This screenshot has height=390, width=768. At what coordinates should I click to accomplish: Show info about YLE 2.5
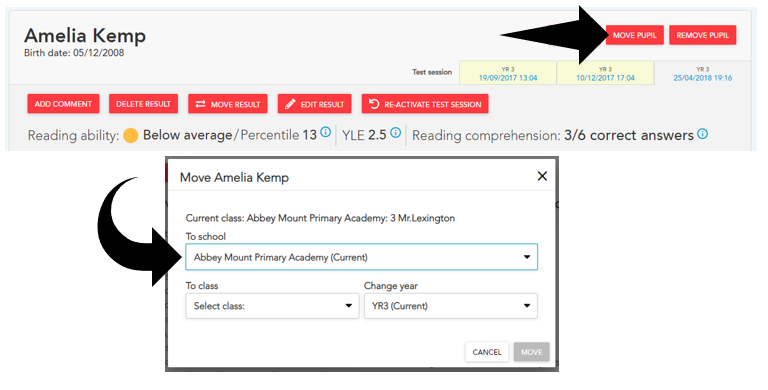(x=396, y=132)
